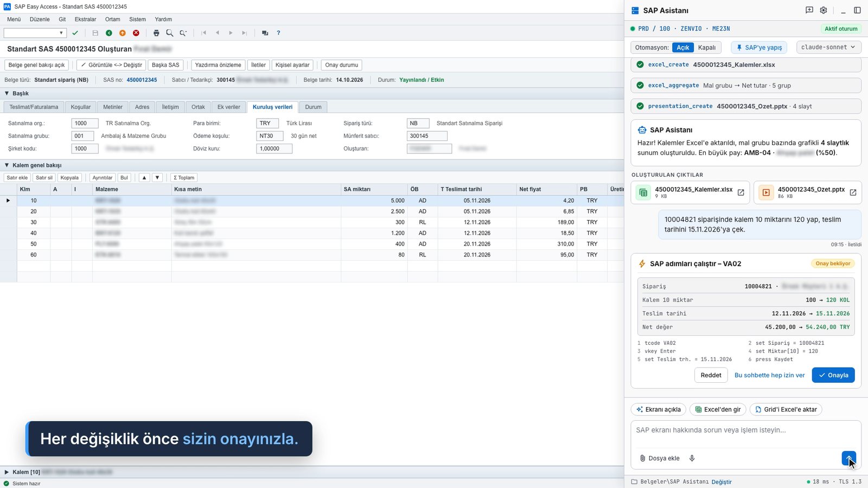The image size is (868, 488).
Task: Select row marker for item 10
Action: pos(8,201)
